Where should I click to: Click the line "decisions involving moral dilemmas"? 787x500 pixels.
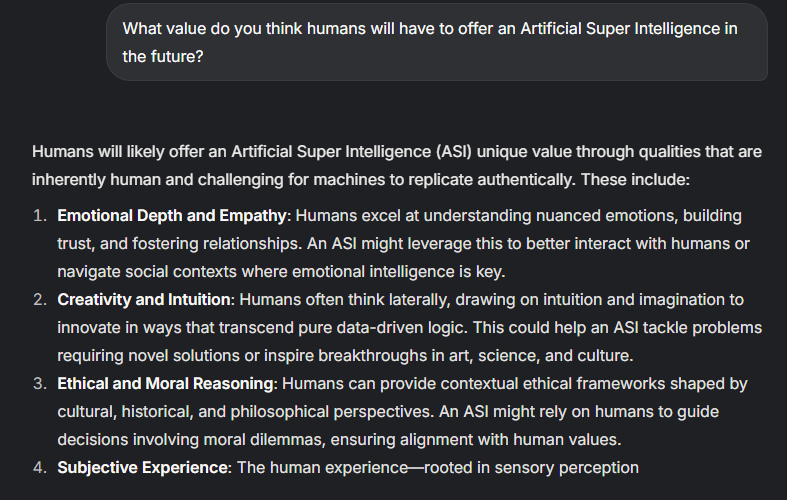pyautogui.click(x=339, y=439)
